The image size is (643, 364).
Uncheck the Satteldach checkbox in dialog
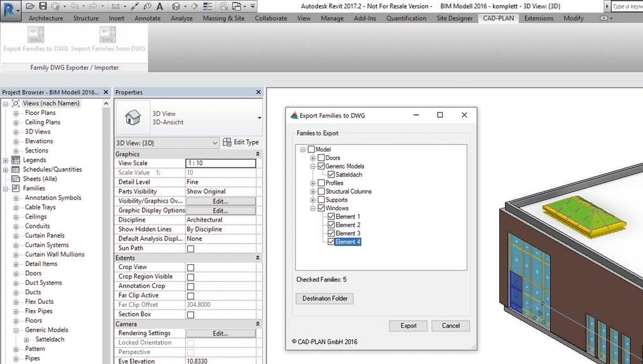(x=331, y=174)
